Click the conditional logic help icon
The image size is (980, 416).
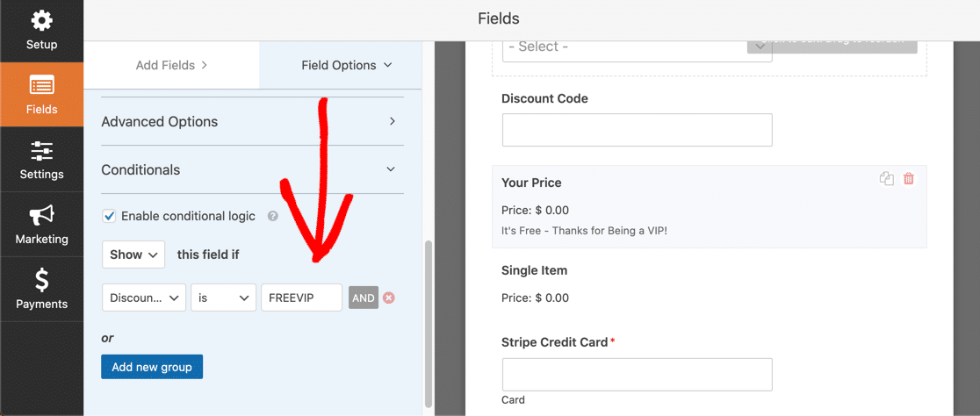coord(272,216)
